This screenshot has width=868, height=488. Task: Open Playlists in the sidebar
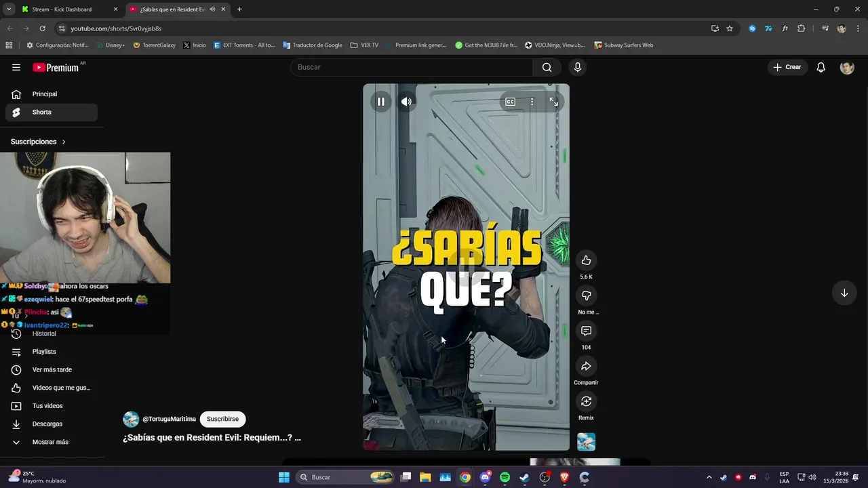(52, 352)
